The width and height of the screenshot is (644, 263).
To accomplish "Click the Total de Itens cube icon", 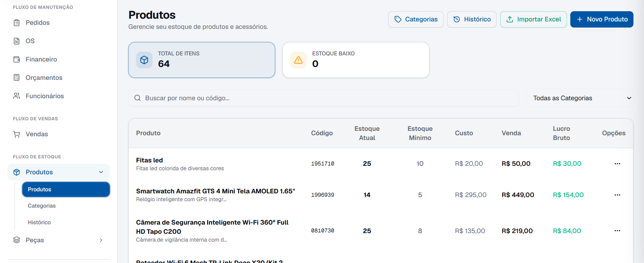I will [x=144, y=60].
